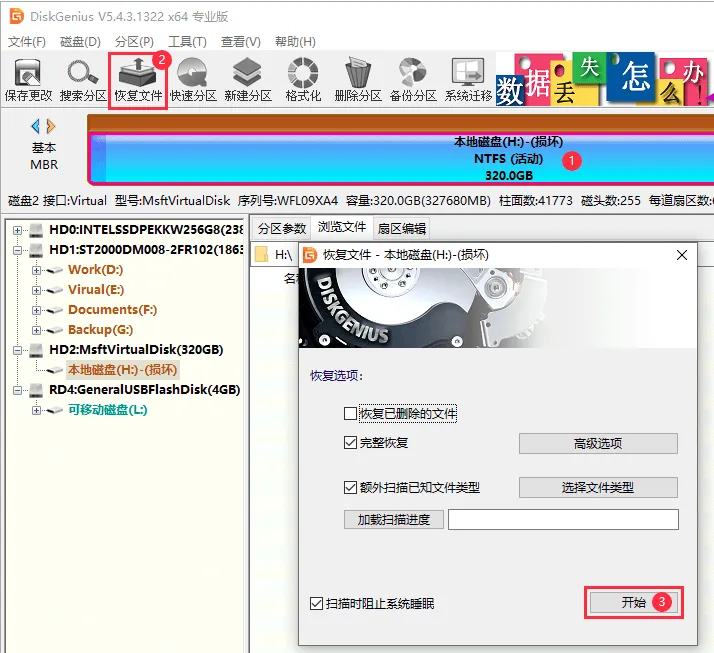Click the 新建分区 toolbar icon
Viewport: 714px width, 653px height.
[x=248, y=80]
